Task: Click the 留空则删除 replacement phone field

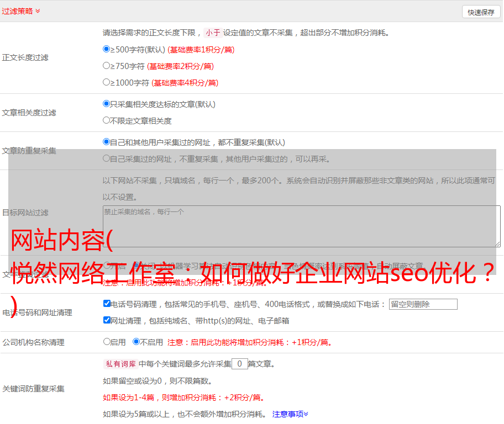Action: pos(423,304)
